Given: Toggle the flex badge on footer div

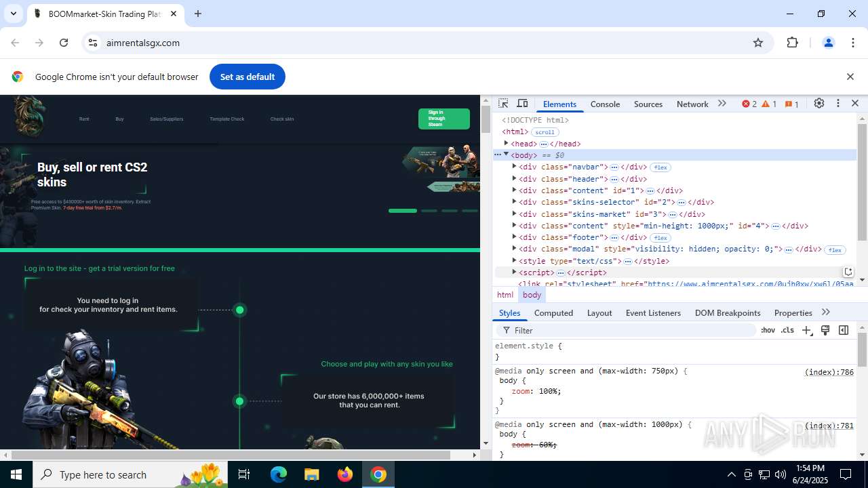Looking at the screenshot, I should (x=660, y=238).
